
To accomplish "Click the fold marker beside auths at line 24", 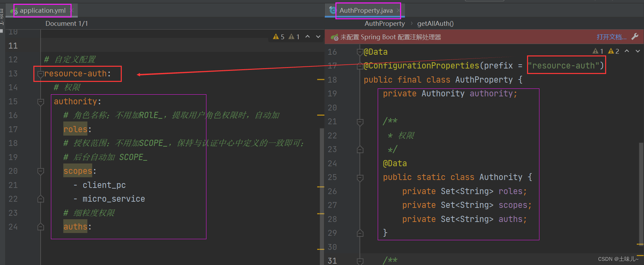I will [x=41, y=227].
